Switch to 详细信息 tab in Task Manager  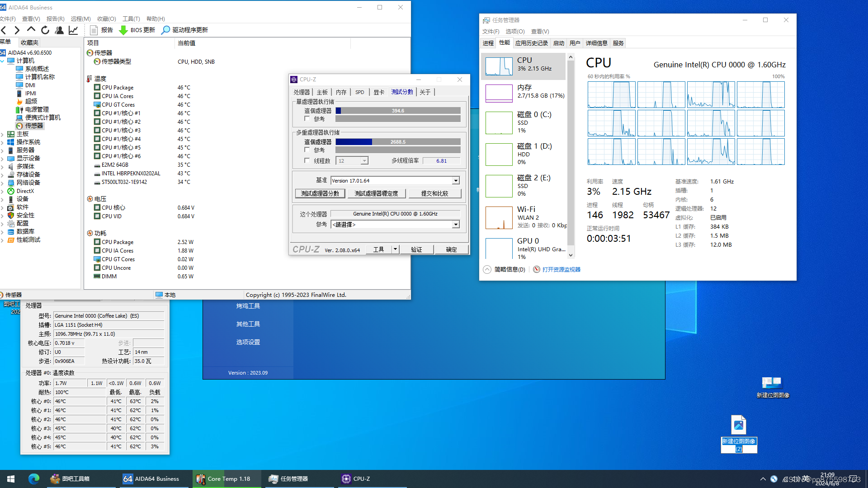tap(596, 43)
